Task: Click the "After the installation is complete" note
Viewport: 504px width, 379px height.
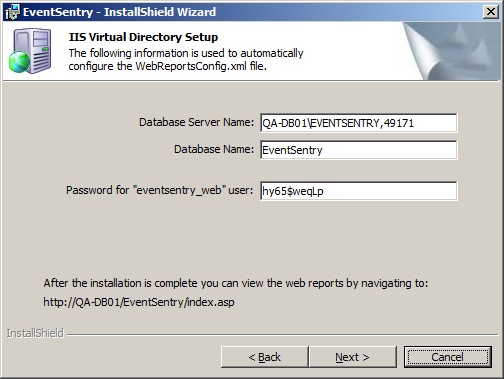Action: coord(236,283)
